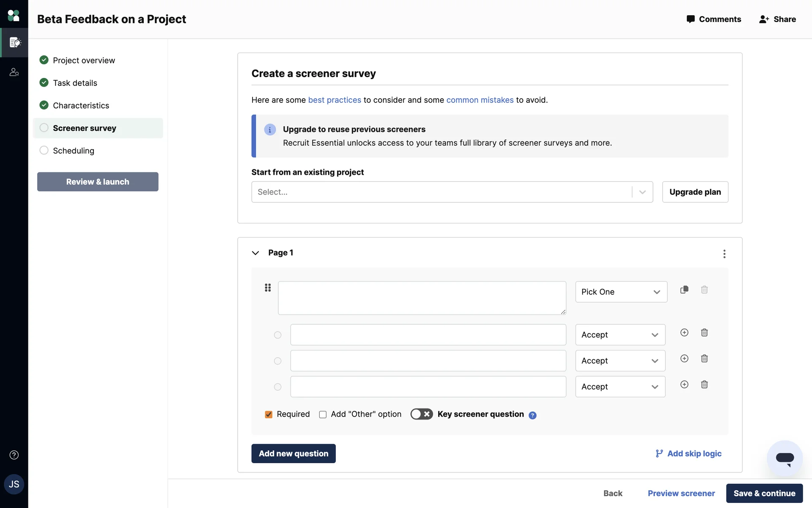
Task: Open the best practices link
Action: click(334, 100)
